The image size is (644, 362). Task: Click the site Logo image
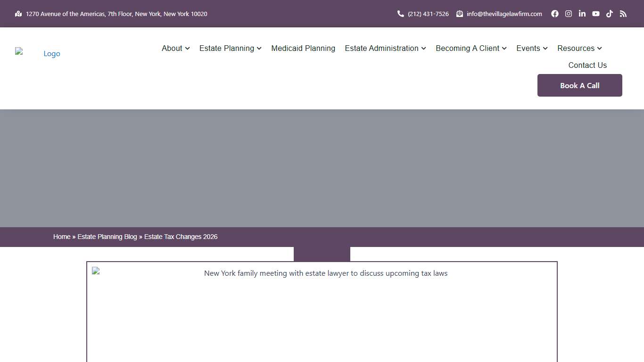click(x=38, y=53)
